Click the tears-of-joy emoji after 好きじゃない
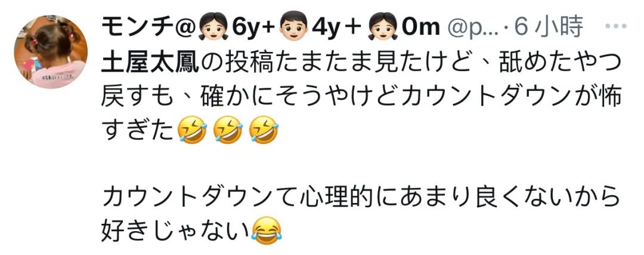Screen dimensions: 644x255 click(267, 231)
